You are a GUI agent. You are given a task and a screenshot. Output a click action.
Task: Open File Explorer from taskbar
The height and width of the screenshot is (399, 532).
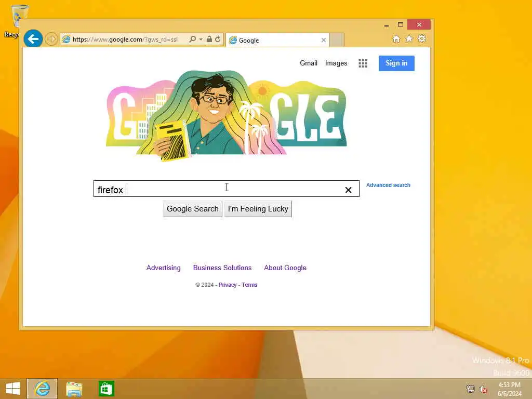click(x=74, y=389)
